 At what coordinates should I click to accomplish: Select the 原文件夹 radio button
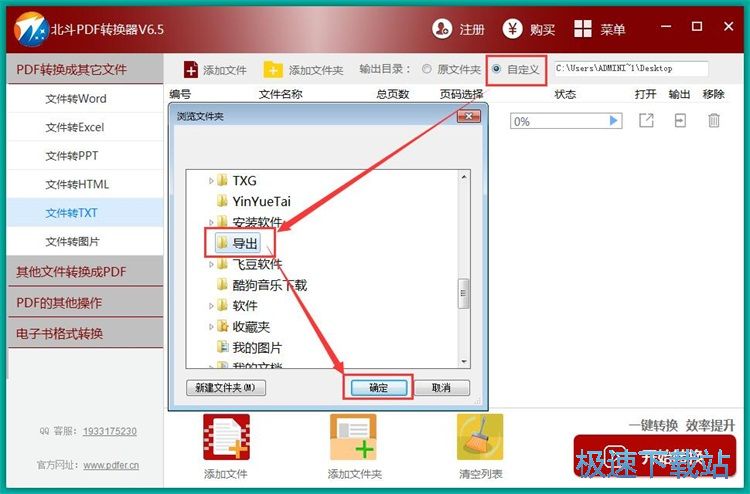click(x=427, y=69)
